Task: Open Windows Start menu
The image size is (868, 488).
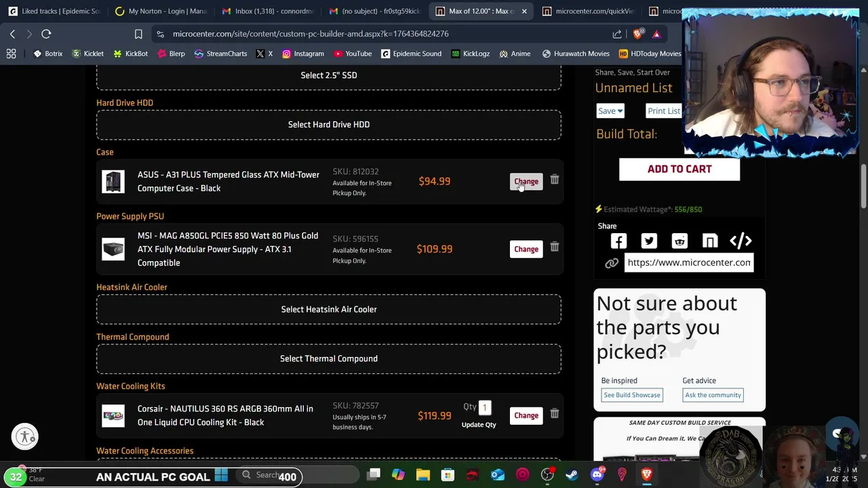Action: click(x=221, y=475)
